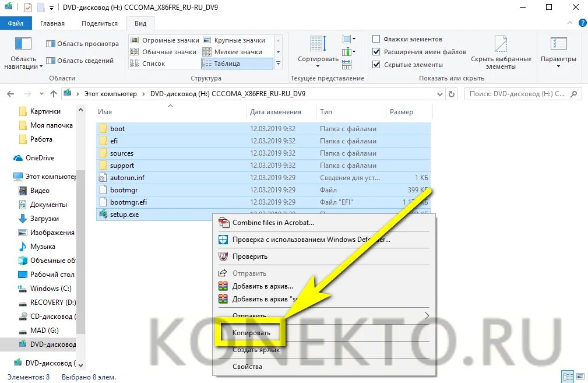Switch to the Поделиться ribbon tab
The image size is (588, 383).
(x=100, y=23)
